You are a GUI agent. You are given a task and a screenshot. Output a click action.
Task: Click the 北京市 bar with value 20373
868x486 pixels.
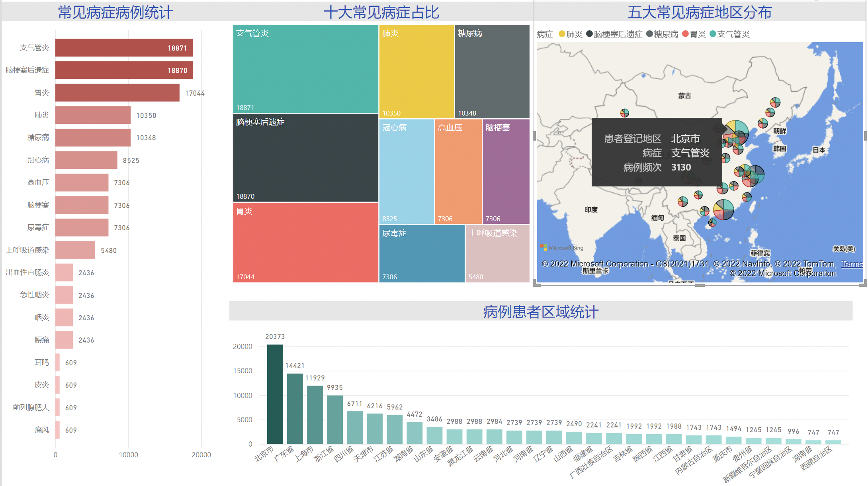pyautogui.click(x=275, y=394)
